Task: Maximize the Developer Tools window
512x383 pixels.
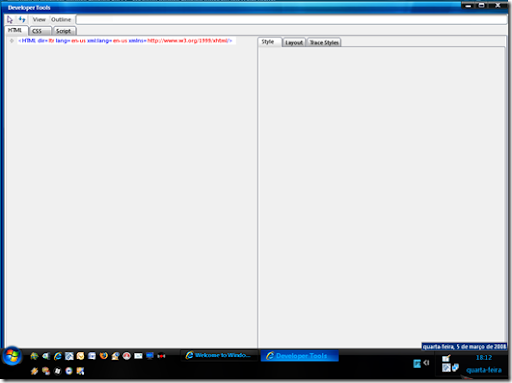Action: click(x=482, y=5)
